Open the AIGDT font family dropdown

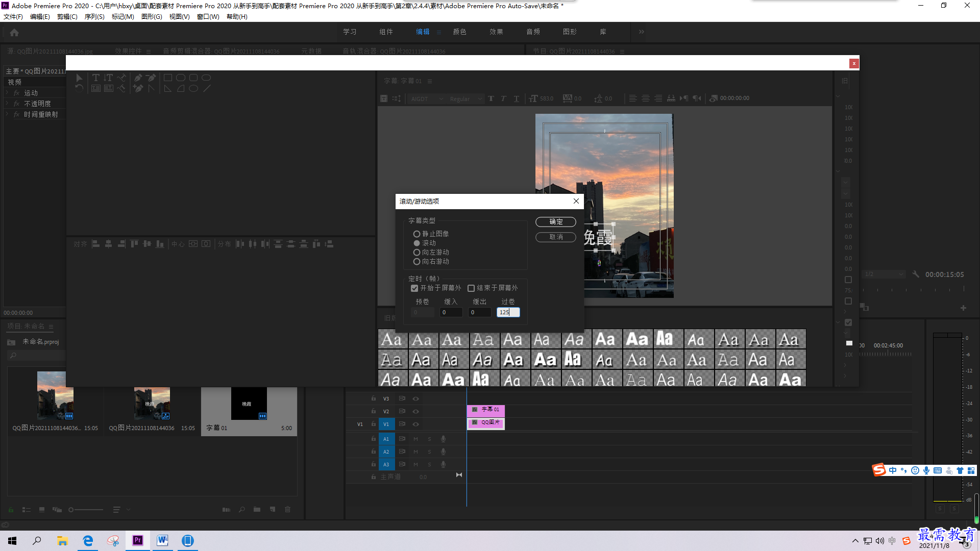pos(427,99)
